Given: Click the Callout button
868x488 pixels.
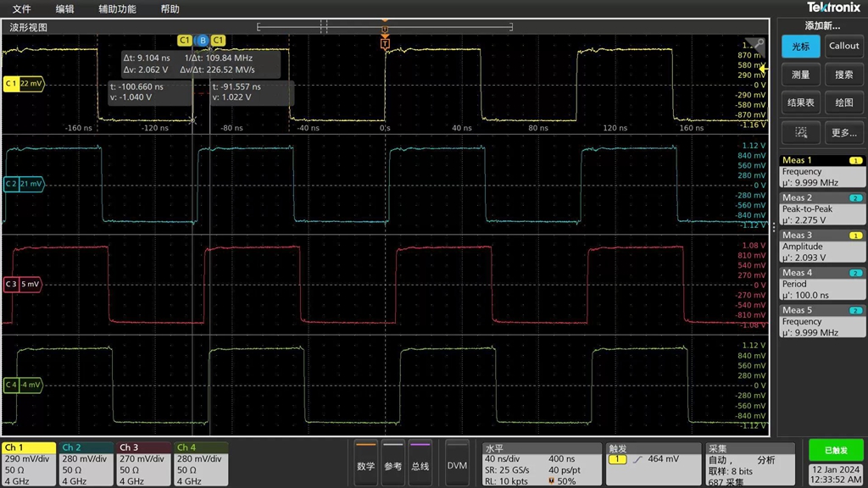Looking at the screenshot, I should [x=843, y=47].
